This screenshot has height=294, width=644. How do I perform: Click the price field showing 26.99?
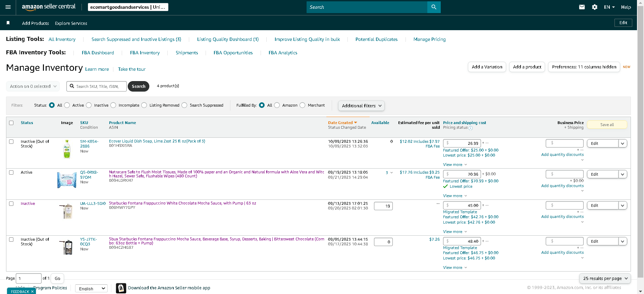point(462,143)
